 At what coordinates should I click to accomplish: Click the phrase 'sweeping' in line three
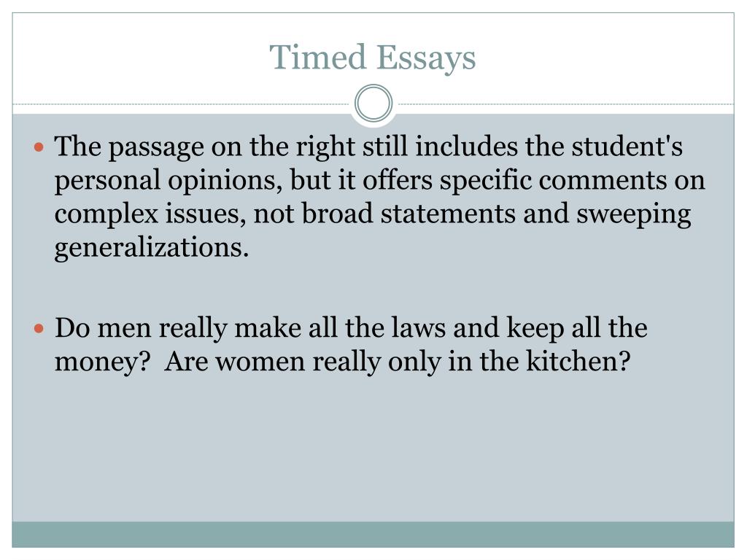click(634, 214)
